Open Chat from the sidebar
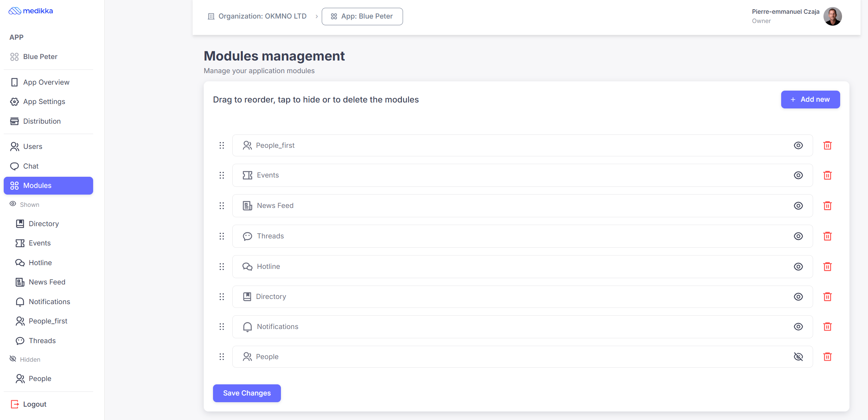The width and height of the screenshot is (868, 420). coord(31,166)
